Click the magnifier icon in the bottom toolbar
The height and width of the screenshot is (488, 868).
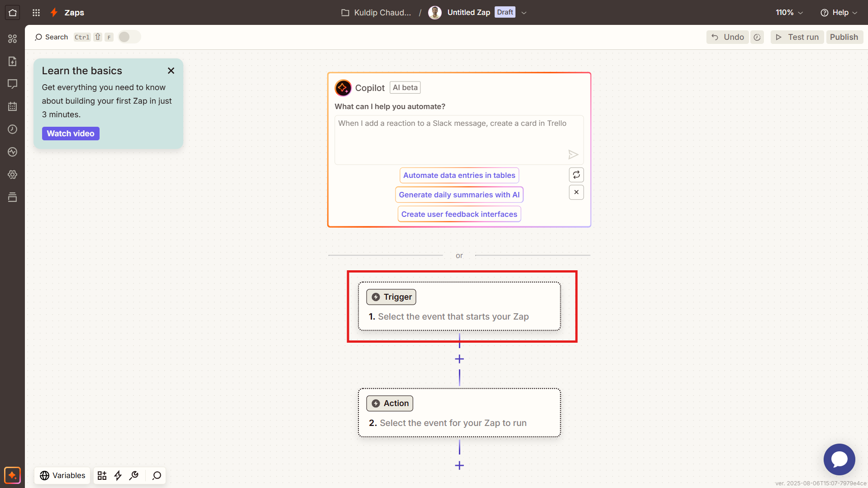(x=157, y=475)
